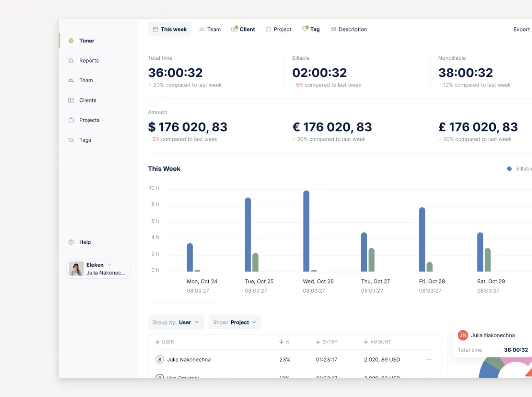Select the Team filter tab
Image resolution: width=532 pixels, height=397 pixels.
pyautogui.click(x=210, y=29)
